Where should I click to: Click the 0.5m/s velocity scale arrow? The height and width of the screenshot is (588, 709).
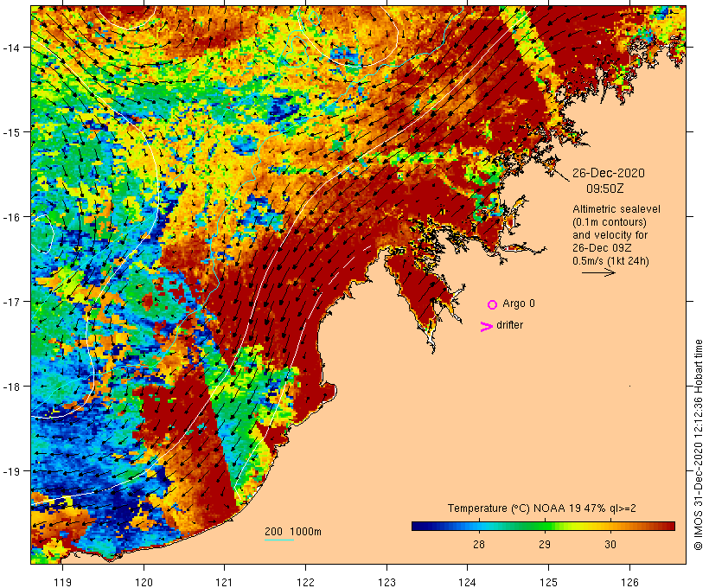pyautogui.click(x=598, y=272)
